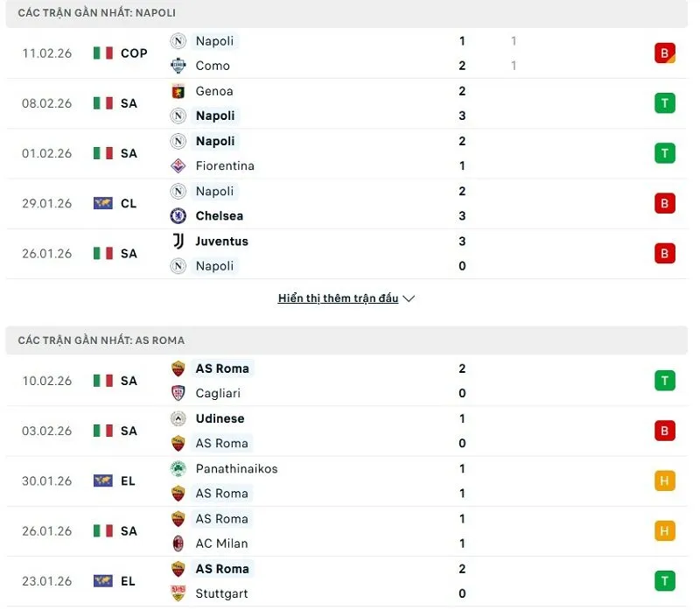
Task: Click the Hiển thị thêm trận đấu link
Action: [x=339, y=298]
